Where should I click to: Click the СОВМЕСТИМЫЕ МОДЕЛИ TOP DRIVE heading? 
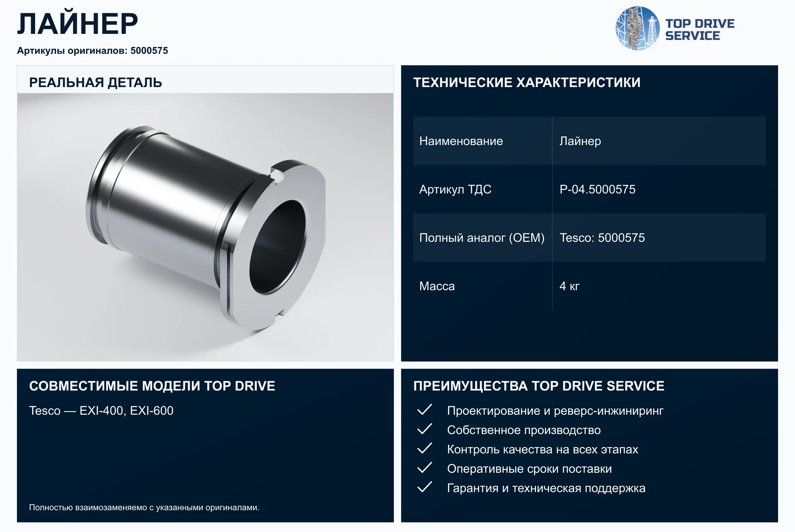point(152,386)
